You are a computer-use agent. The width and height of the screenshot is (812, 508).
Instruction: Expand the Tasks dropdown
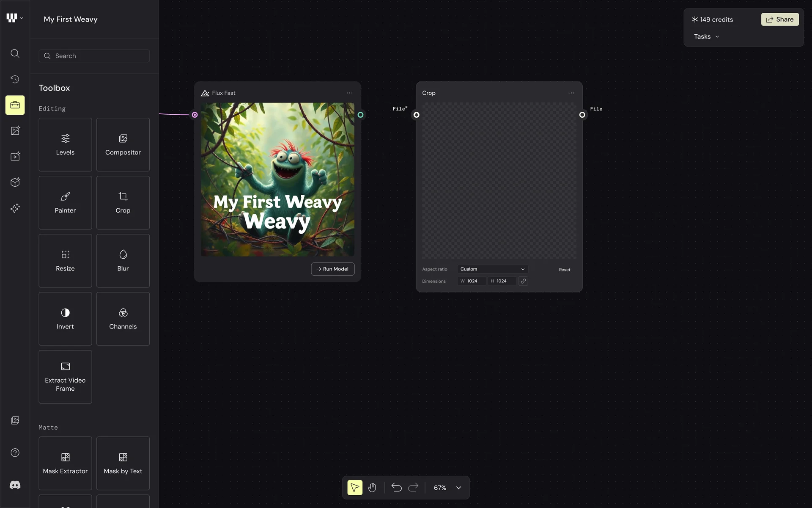point(706,37)
